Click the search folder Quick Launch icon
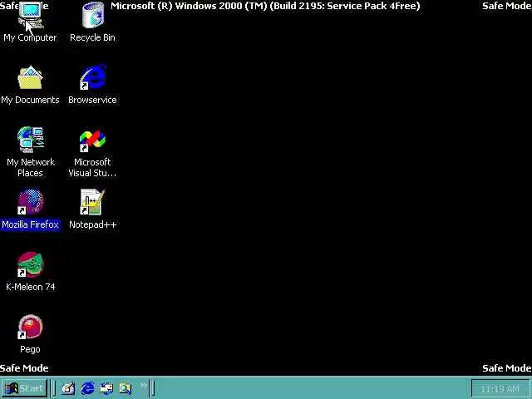 click(x=126, y=388)
